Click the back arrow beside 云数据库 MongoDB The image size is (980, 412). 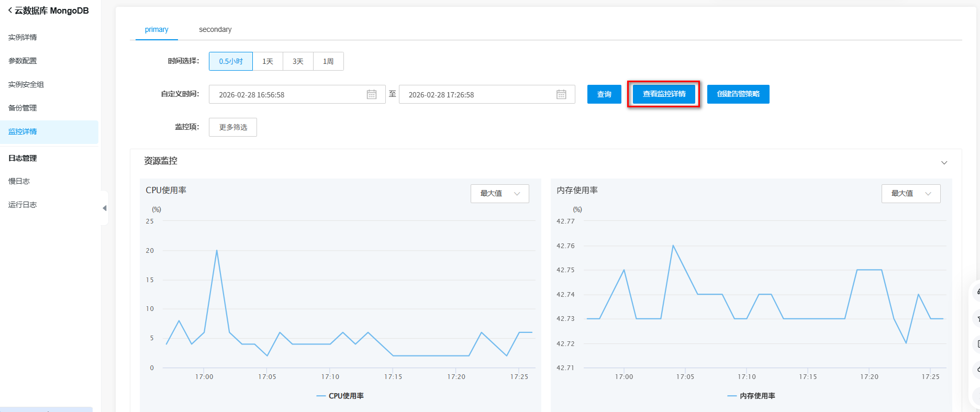click(10, 10)
